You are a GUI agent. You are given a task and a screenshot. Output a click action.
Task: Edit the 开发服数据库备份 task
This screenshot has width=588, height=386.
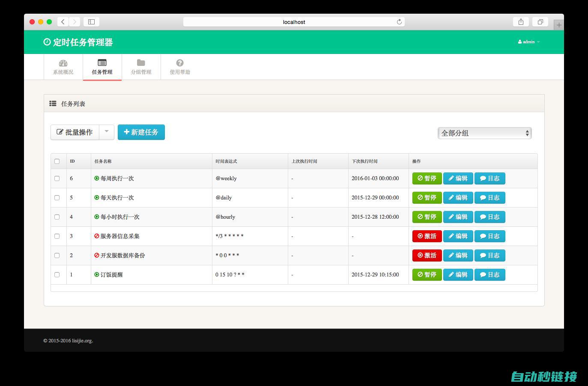tap(458, 255)
